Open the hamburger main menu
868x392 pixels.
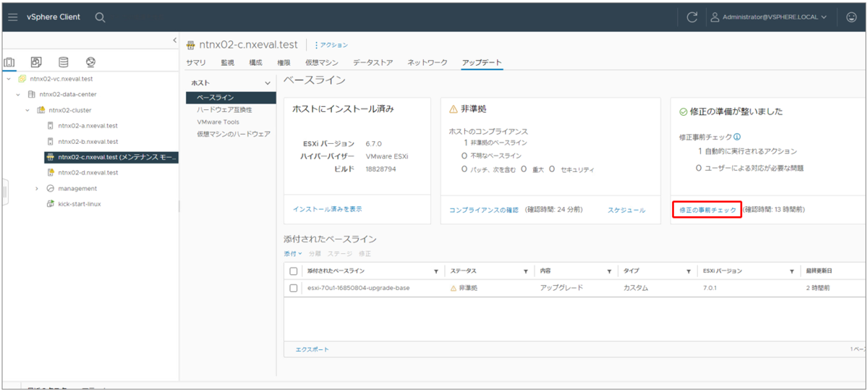(x=12, y=17)
